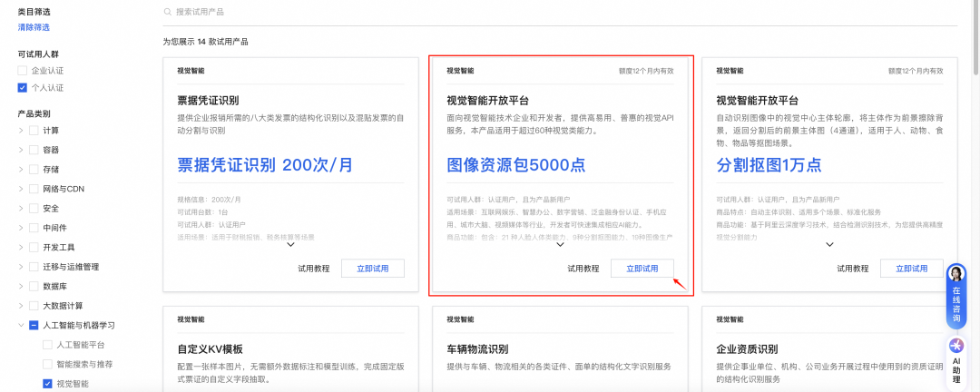This screenshot has height=392, width=980.
Task: Click 为您展示 14 款试用产品 text
Action: (x=205, y=42)
